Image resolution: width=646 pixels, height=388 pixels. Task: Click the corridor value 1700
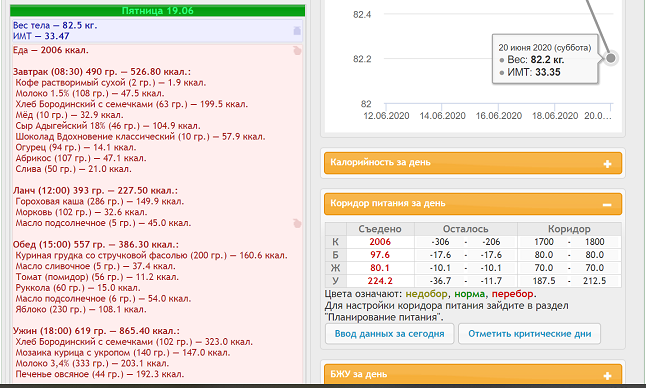(x=544, y=242)
